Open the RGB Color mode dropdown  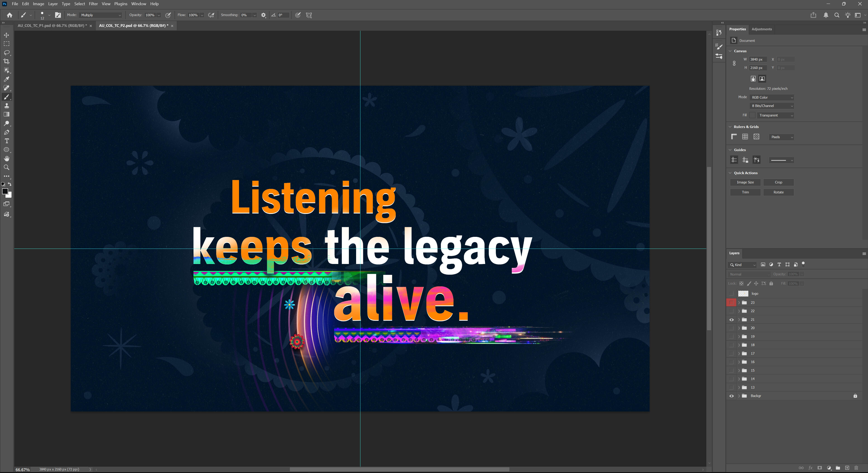point(772,97)
